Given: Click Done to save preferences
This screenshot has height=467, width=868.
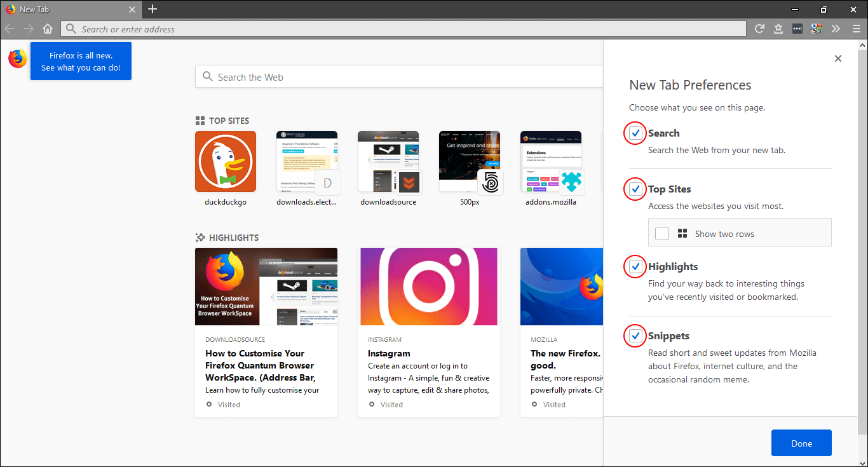Looking at the screenshot, I should coord(801,443).
